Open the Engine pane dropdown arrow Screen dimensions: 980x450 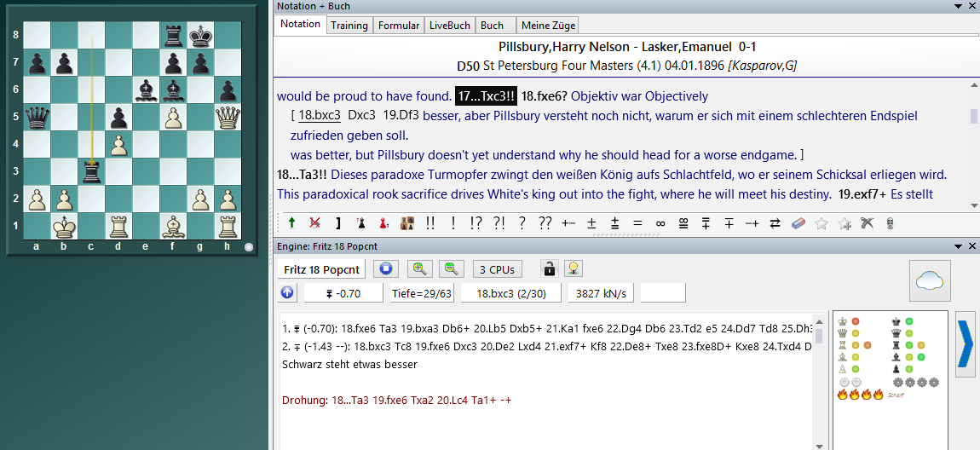point(959,246)
